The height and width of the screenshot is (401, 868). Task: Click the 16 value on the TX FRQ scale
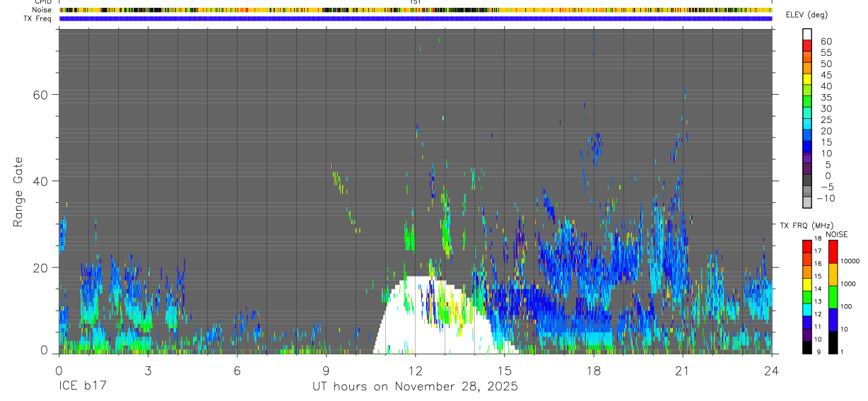818,264
